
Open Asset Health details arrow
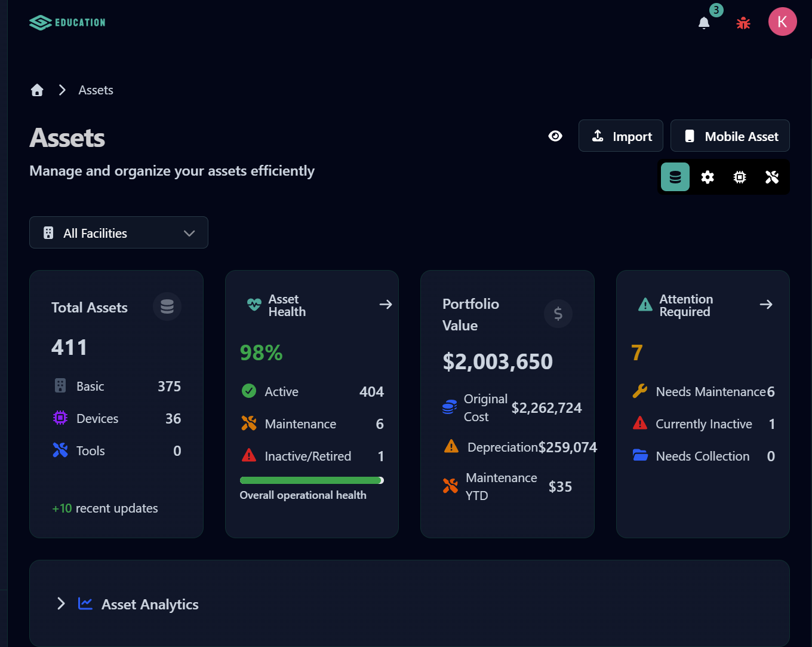pyautogui.click(x=386, y=305)
